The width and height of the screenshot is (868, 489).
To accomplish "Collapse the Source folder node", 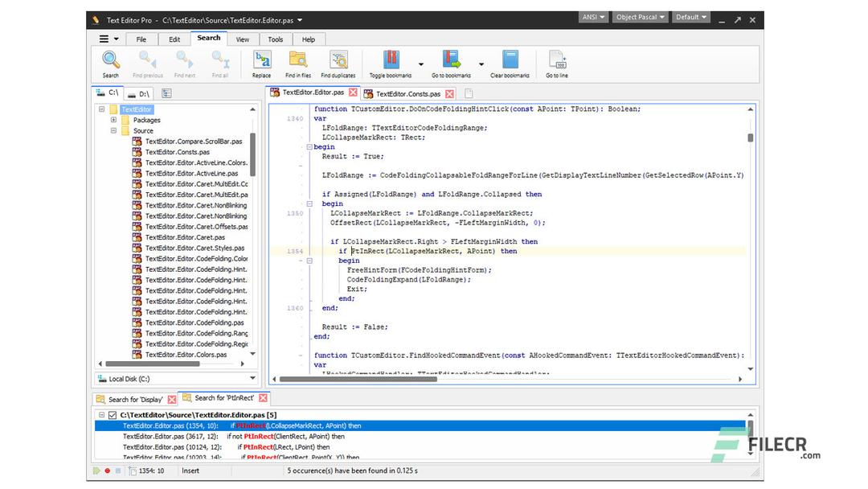I will coord(114,130).
